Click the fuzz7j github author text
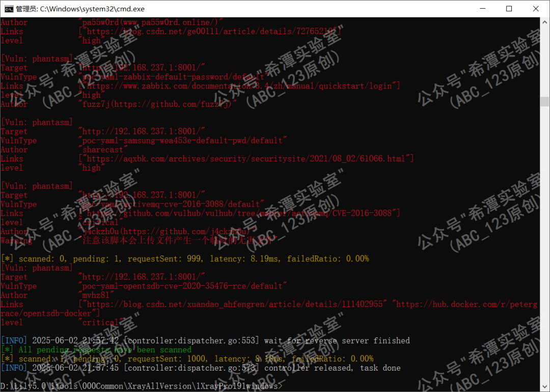 pos(158,104)
